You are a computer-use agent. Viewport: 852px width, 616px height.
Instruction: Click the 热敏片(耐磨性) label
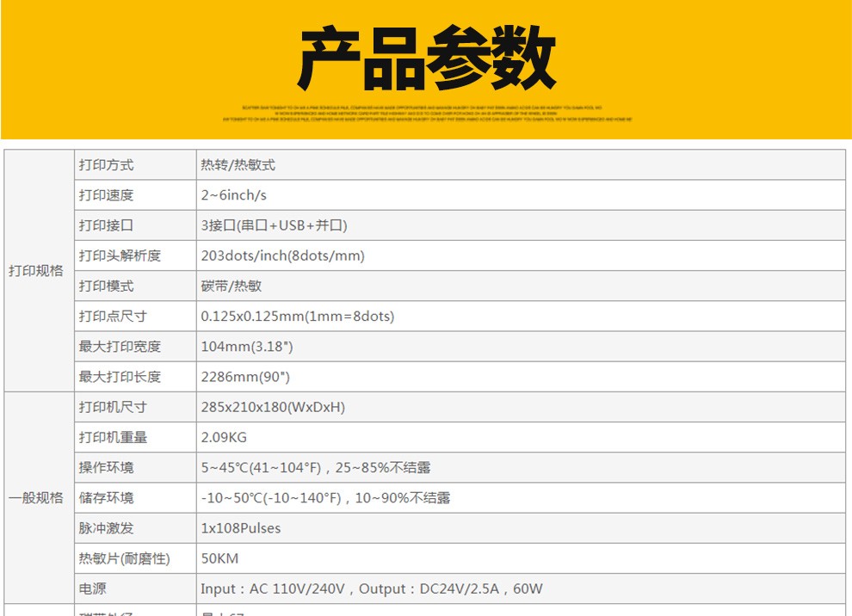(x=124, y=558)
